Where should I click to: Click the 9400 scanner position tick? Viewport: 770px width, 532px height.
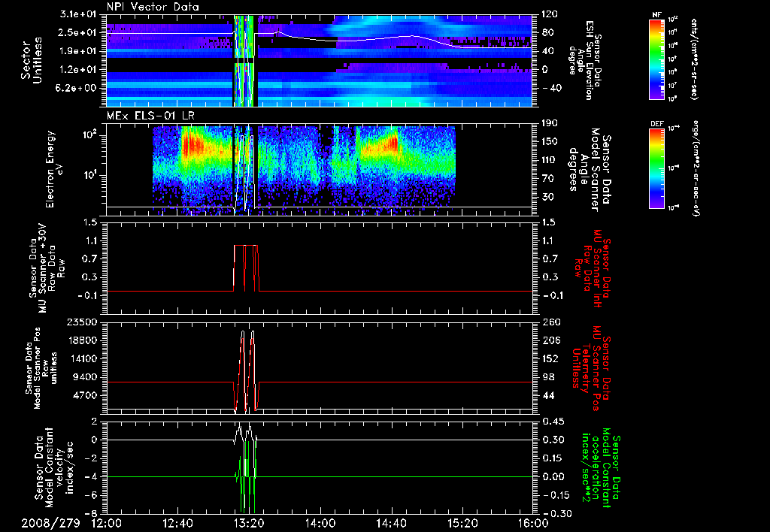86,377
